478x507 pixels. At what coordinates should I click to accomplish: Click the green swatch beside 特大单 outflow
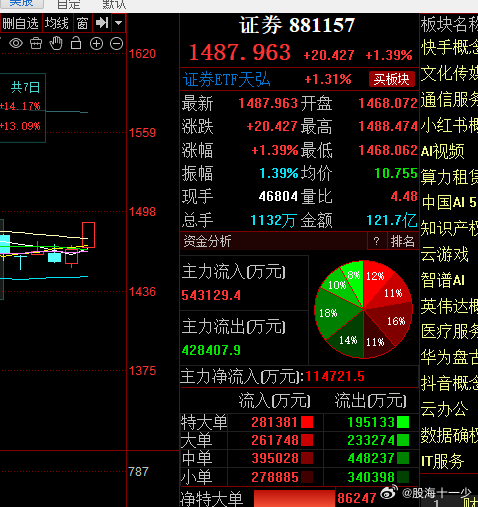pyautogui.click(x=403, y=422)
